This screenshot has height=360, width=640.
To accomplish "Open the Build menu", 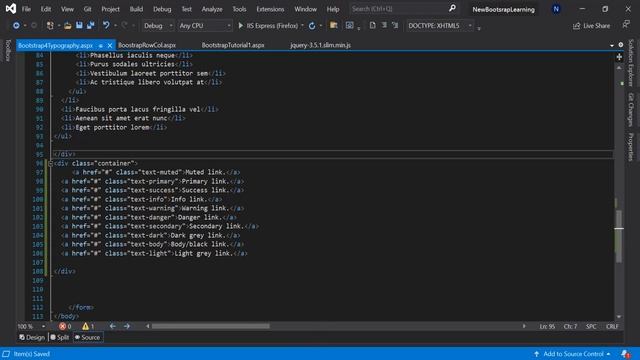I will pyautogui.click(x=136, y=9).
